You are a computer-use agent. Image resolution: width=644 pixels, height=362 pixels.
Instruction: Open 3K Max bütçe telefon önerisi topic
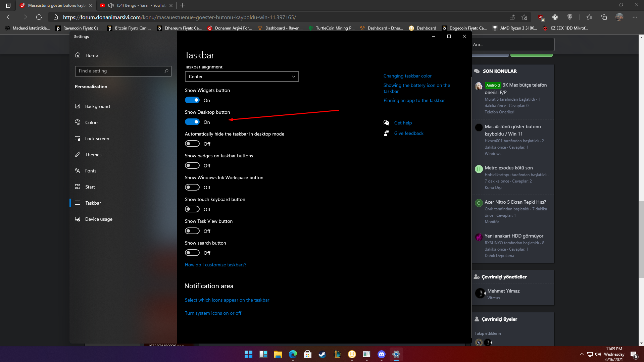[516, 89]
